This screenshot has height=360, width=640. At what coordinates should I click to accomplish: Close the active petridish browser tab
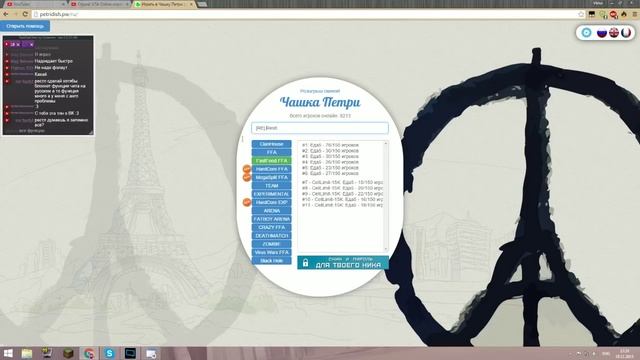191,4
